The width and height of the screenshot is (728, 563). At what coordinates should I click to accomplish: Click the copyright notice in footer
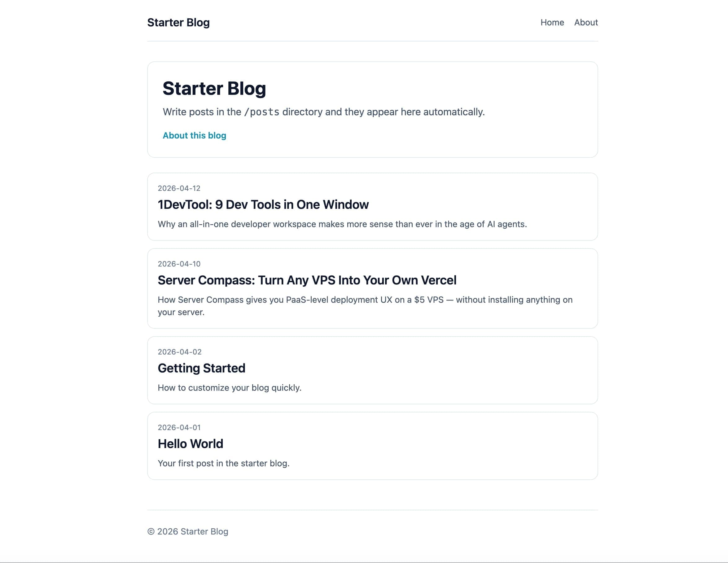[188, 531]
